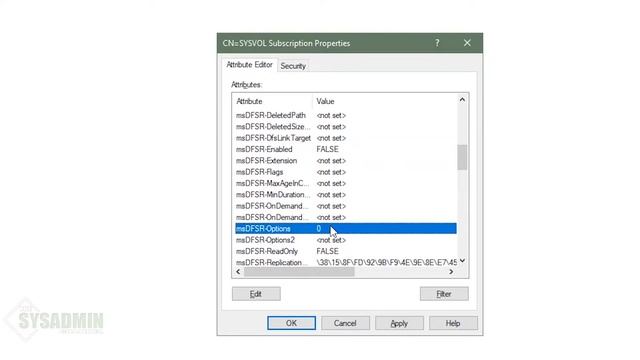This screenshot has height=360, width=640.
Task: Click the <not set> value of msDFSR-Options2
Action: (x=331, y=240)
